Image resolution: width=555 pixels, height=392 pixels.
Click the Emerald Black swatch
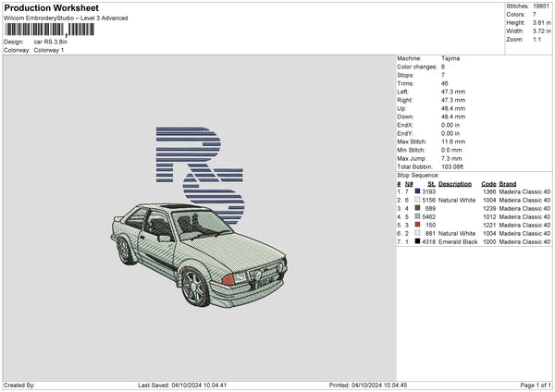click(x=418, y=241)
